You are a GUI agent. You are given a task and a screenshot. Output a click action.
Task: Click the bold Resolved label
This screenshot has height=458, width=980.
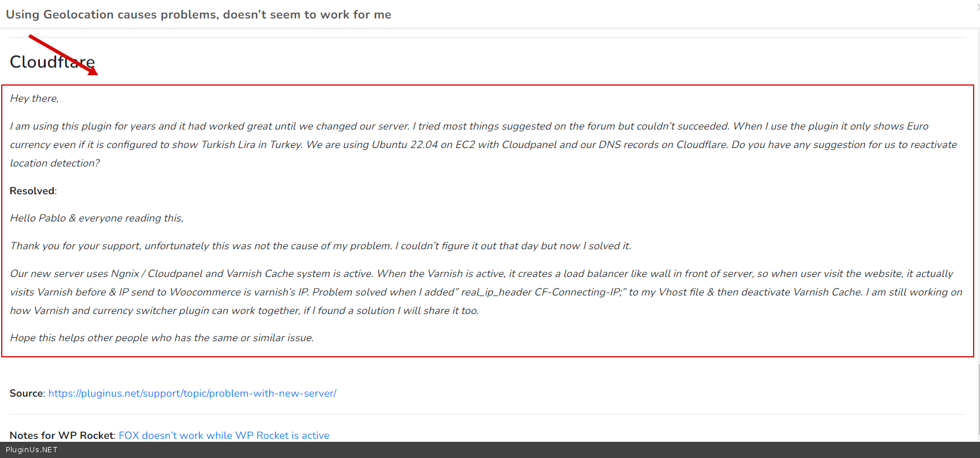pos(32,191)
